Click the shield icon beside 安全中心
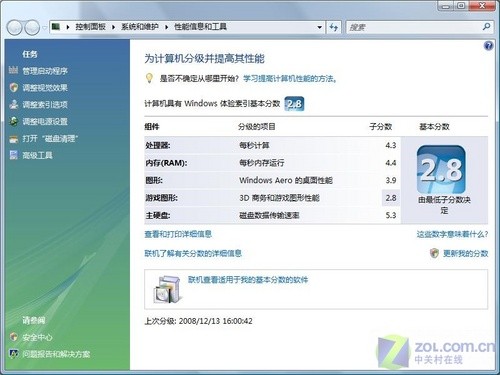The image size is (500, 375). (x=14, y=337)
